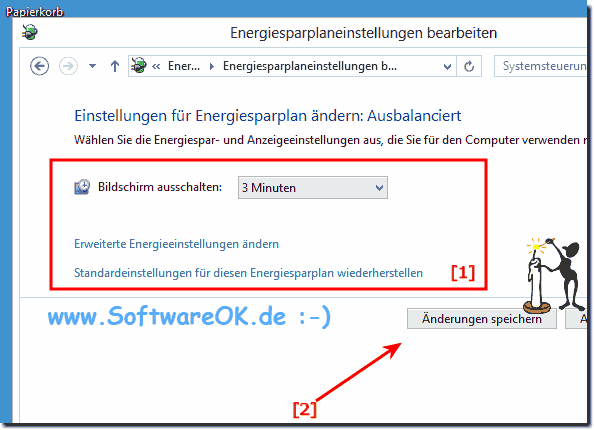The height and width of the screenshot is (430, 594).
Task: Select the 'Ener...' breadcrumb segment
Action: (184, 66)
